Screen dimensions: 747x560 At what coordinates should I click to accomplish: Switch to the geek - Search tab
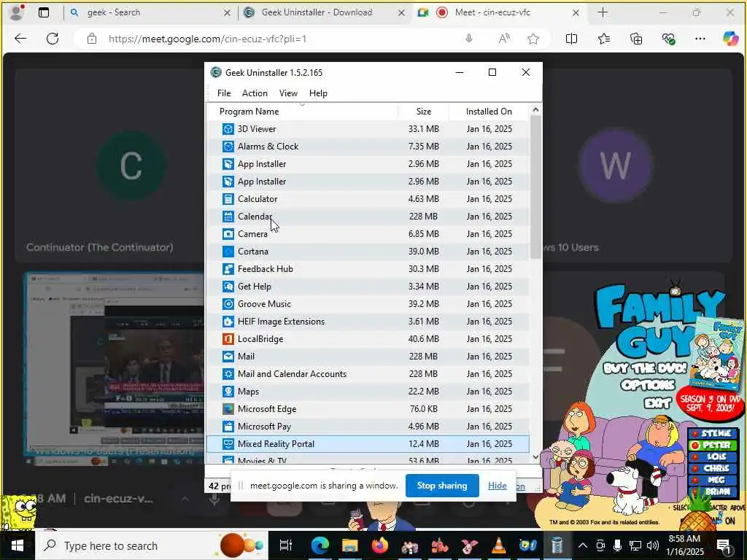(150, 12)
